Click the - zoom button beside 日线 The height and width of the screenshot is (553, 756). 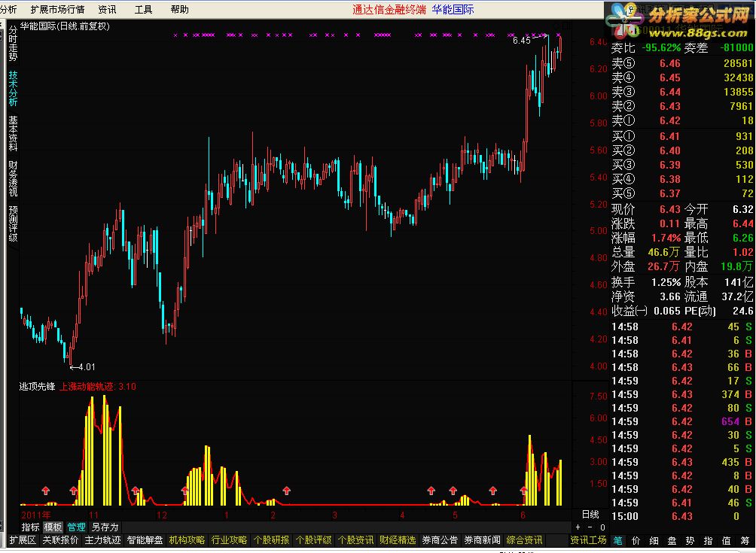[590, 527]
